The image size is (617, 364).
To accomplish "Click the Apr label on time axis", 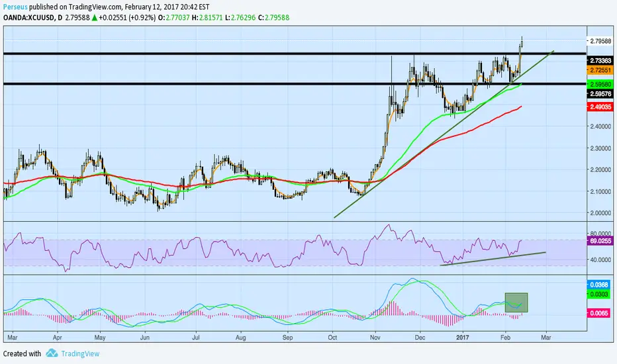I will coord(58,338).
